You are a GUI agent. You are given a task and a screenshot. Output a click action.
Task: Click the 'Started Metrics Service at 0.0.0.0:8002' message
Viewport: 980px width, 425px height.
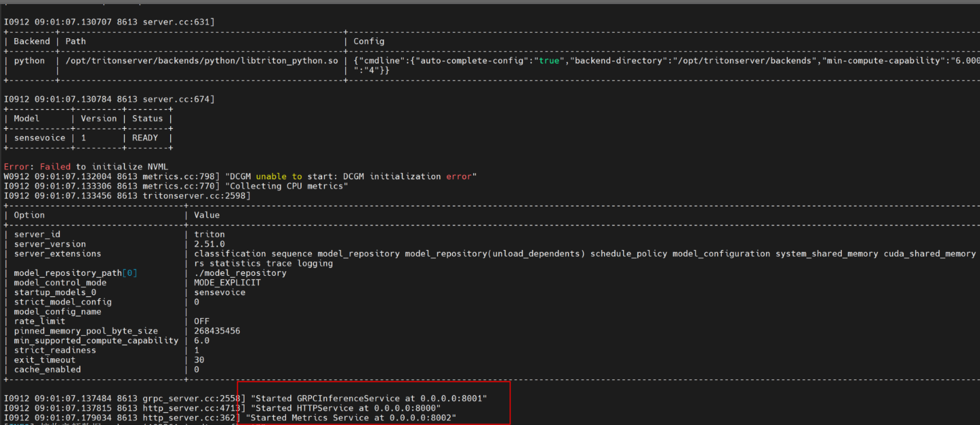(x=351, y=418)
